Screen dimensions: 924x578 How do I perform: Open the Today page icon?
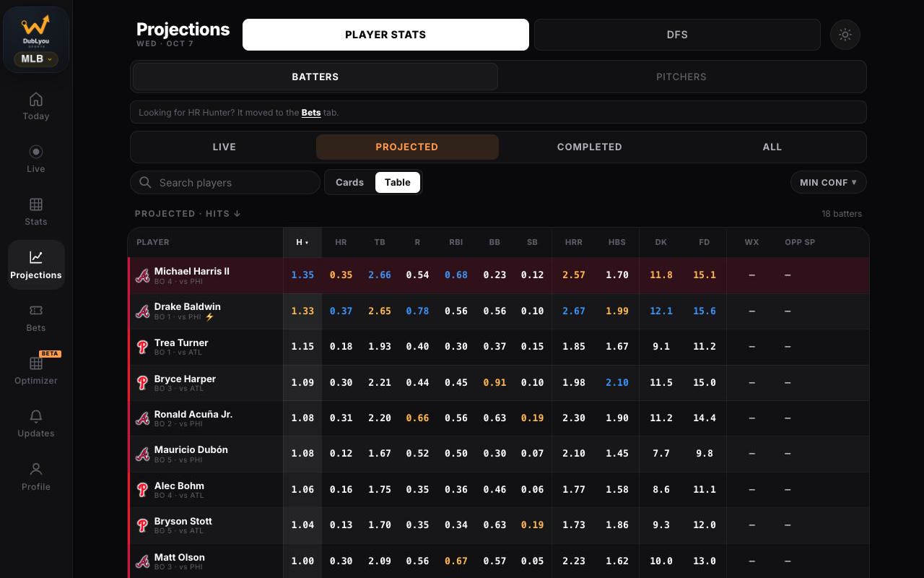(36, 99)
